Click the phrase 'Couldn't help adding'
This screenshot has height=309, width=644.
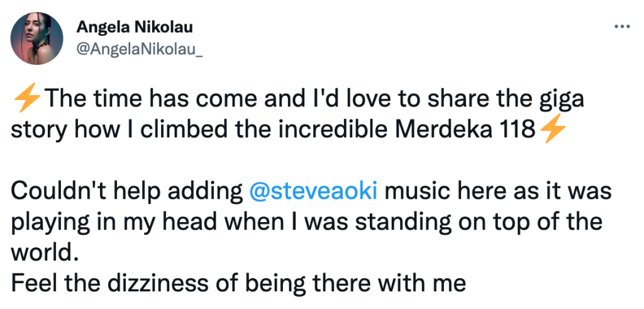pyautogui.click(x=127, y=191)
